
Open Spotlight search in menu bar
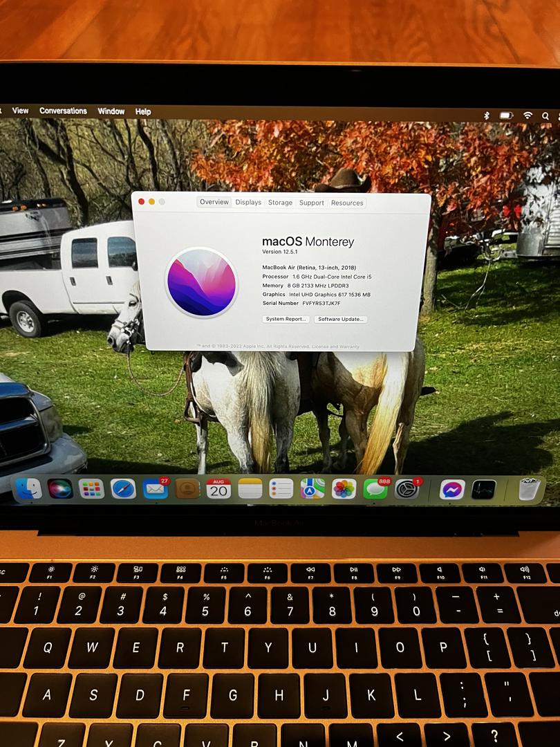pos(545,116)
